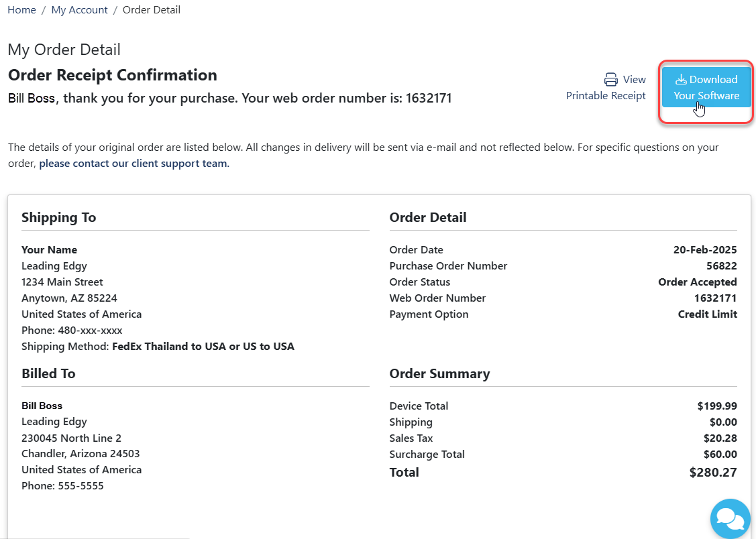
Task: Click the $60.00 surcharge total value
Action: pyautogui.click(x=722, y=455)
